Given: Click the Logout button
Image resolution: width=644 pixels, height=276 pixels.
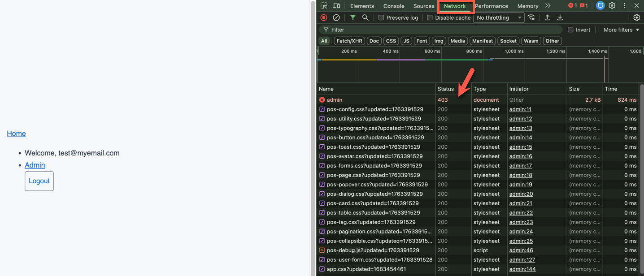Looking at the screenshot, I should tap(39, 181).
